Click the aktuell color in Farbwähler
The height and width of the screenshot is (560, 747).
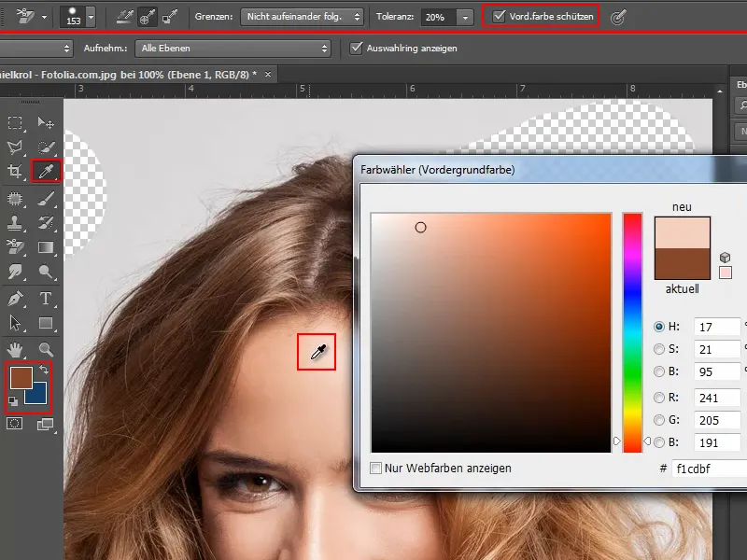[683, 264]
